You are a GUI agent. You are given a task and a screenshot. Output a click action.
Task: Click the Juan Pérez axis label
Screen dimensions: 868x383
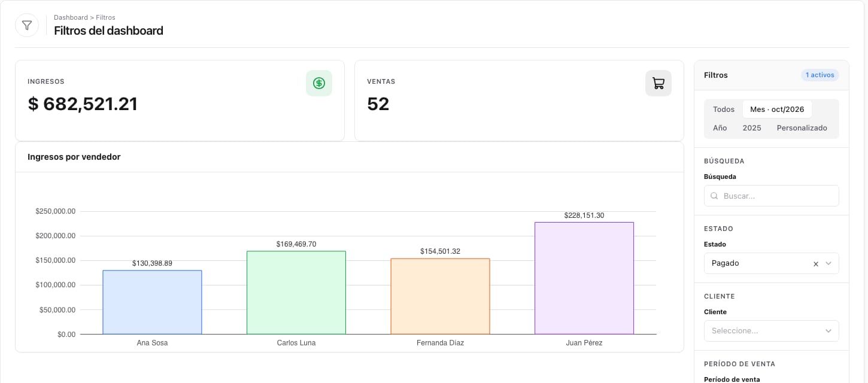click(584, 343)
